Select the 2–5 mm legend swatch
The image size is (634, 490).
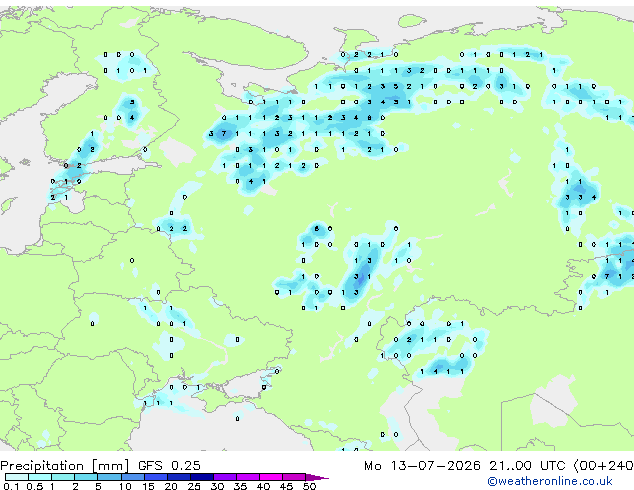pos(86,477)
